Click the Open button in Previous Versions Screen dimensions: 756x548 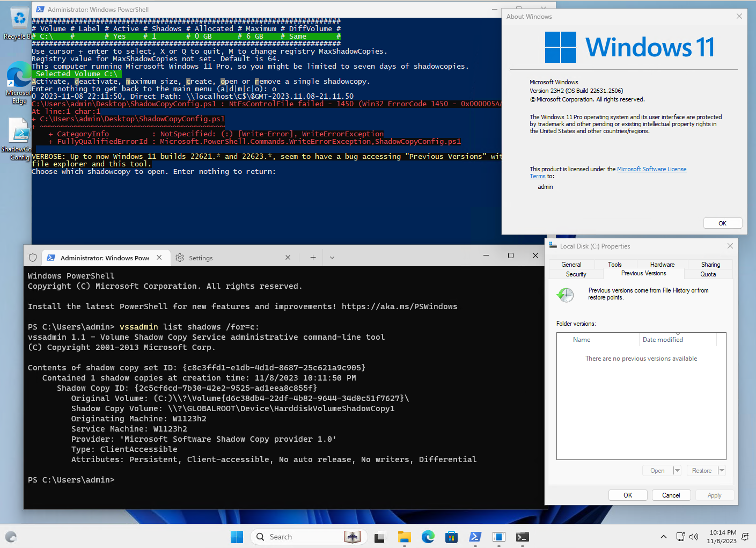tap(657, 471)
